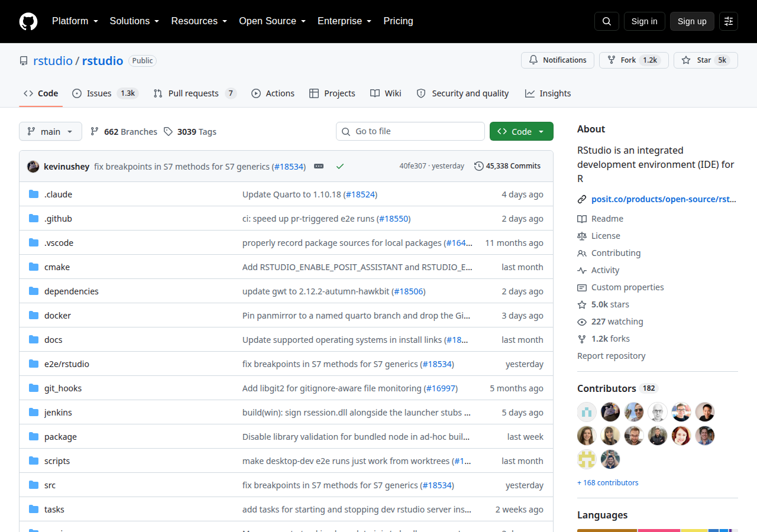Focus the Go to file search field
This screenshot has height=532, width=757.
pos(410,131)
